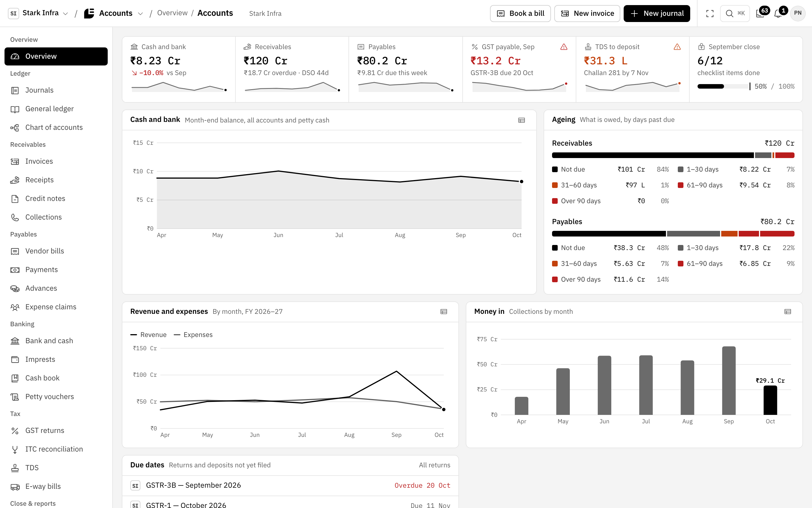Viewport: 812px width, 508px height.
Task: Click the Receivables ageing color bar
Action: tap(673, 155)
